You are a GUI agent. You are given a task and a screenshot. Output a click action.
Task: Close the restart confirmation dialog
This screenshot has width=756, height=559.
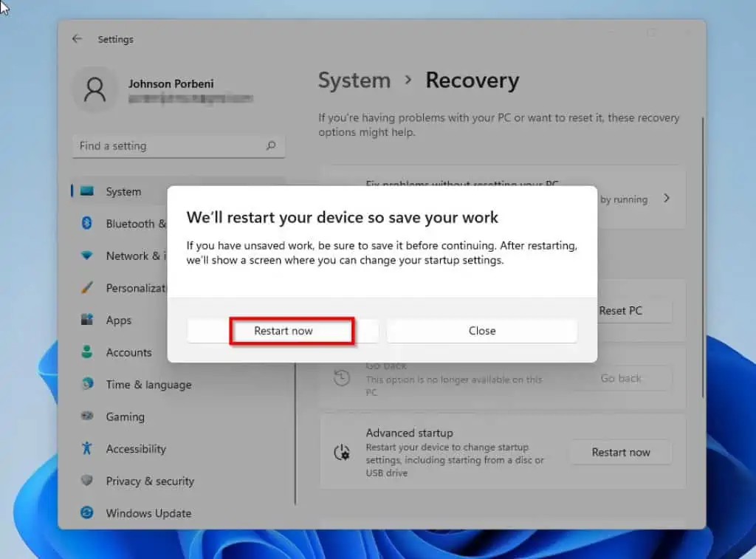(x=481, y=331)
